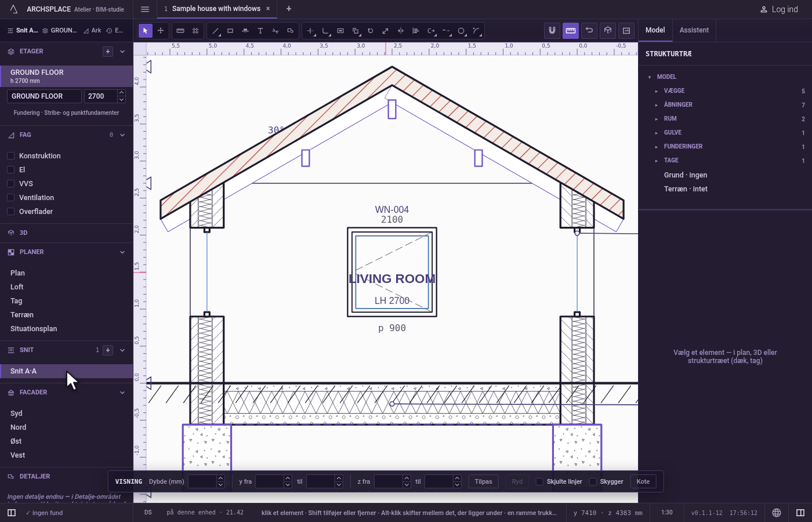Collapse the FAG section chevron
Viewport: 812px width, 522px height.
[122, 135]
